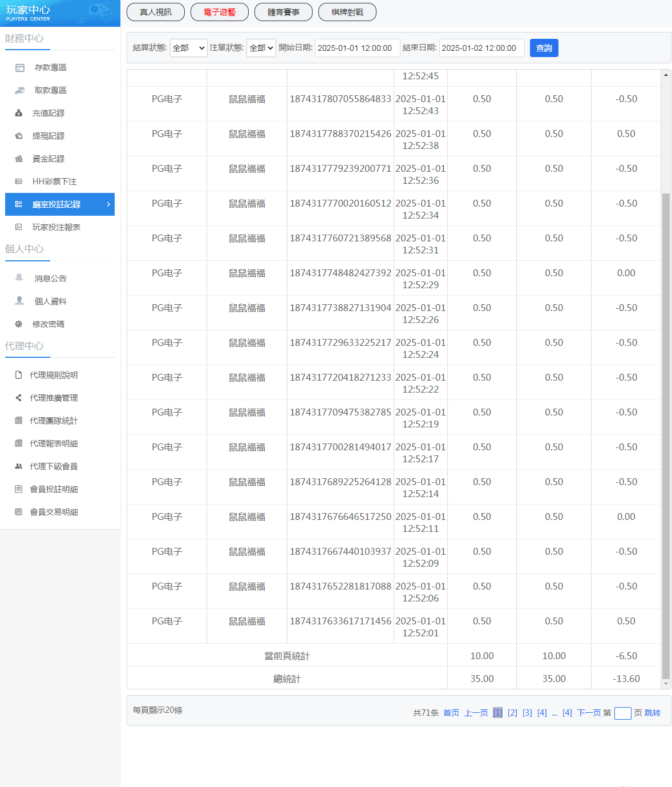
Task: Click the fund record icon
Action: pos(19,159)
